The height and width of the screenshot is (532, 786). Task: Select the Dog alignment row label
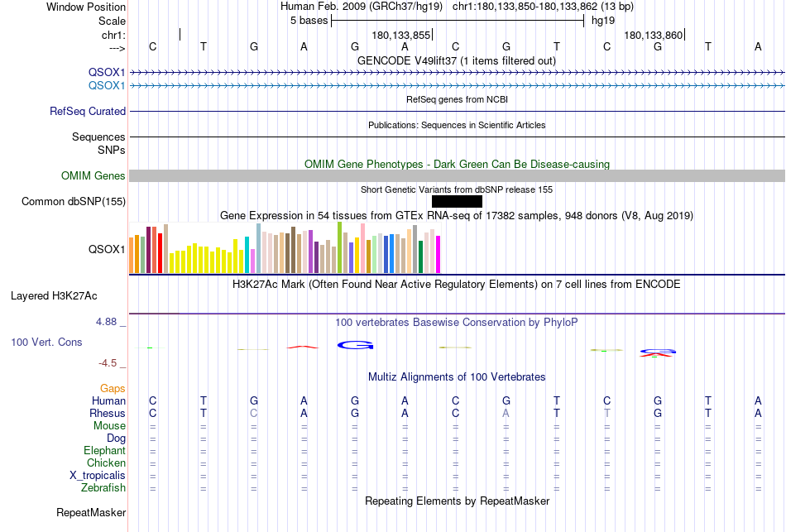pyautogui.click(x=116, y=439)
